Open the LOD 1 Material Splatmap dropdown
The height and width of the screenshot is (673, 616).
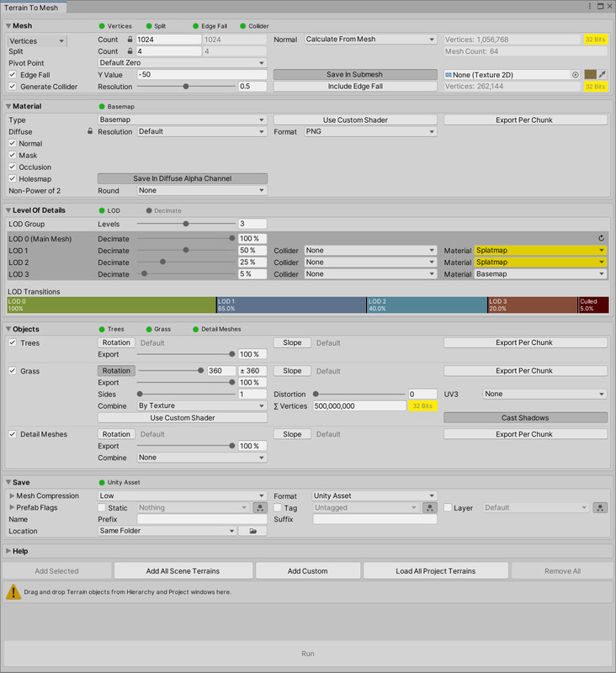coord(540,251)
